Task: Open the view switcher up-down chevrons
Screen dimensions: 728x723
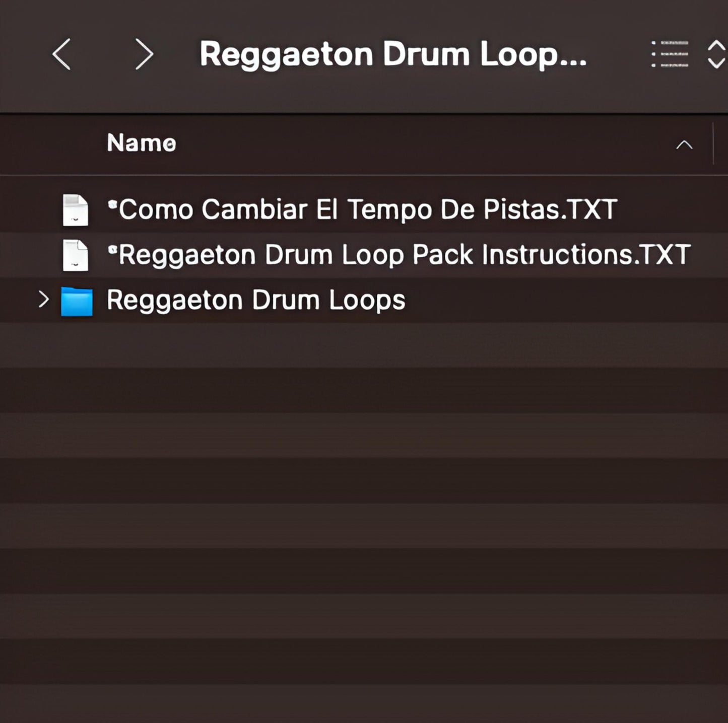Action: (x=716, y=54)
